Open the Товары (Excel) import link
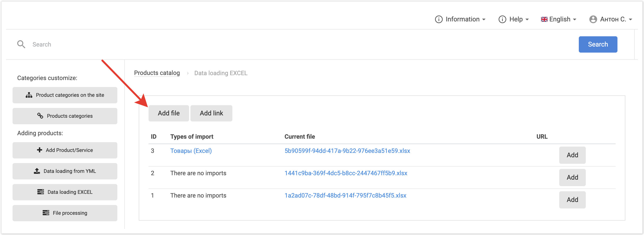Screen dimensions: 644x235 pyautogui.click(x=191, y=151)
